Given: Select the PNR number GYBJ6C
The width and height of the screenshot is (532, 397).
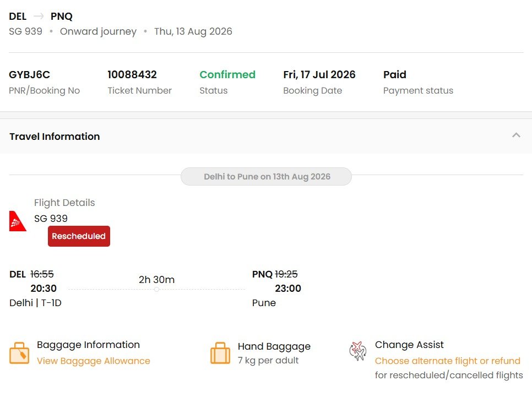Looking at the screenshot, I should 30,75.
